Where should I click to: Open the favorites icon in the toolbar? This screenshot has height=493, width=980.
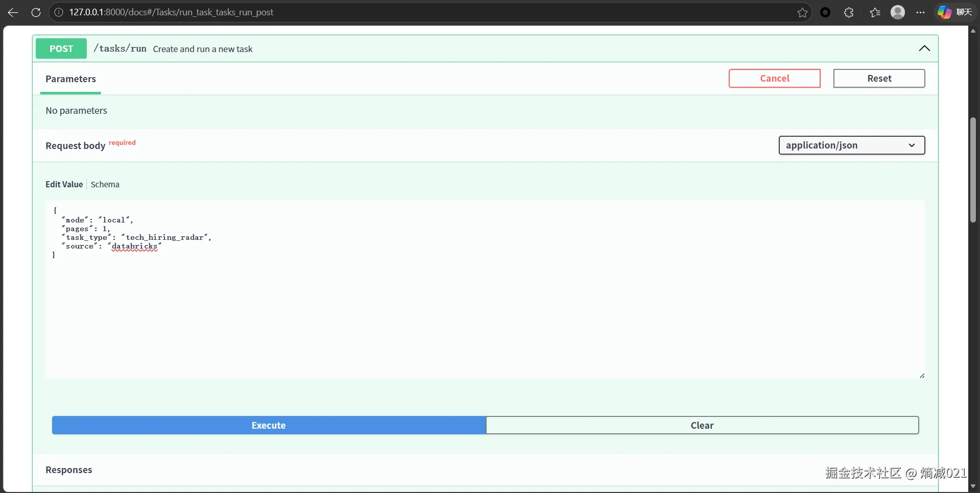[x=874, y=12]
